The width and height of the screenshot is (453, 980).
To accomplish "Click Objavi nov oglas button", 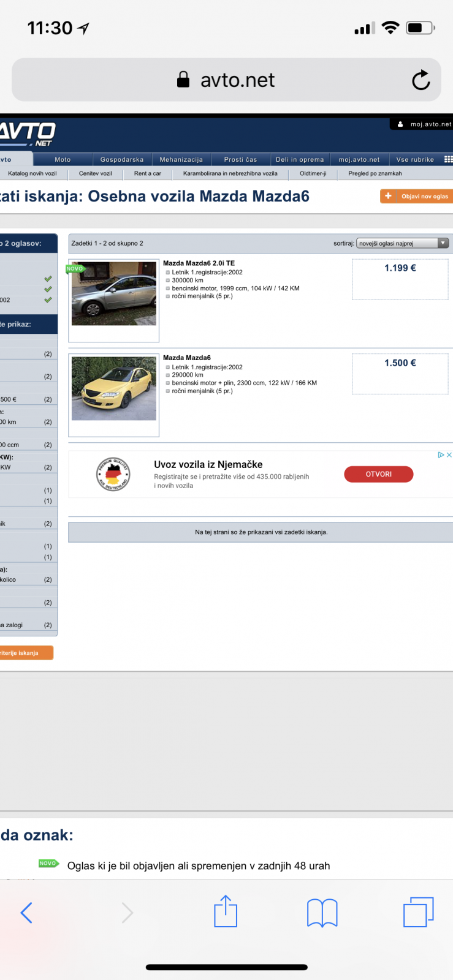I will (x=416, y=196).
